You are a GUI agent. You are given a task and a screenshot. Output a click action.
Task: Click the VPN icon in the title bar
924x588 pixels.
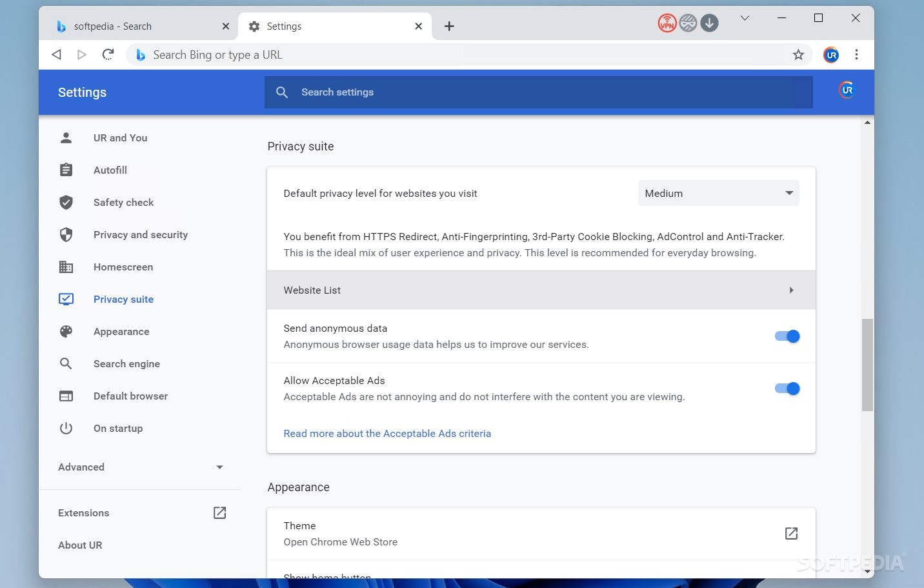667,24
